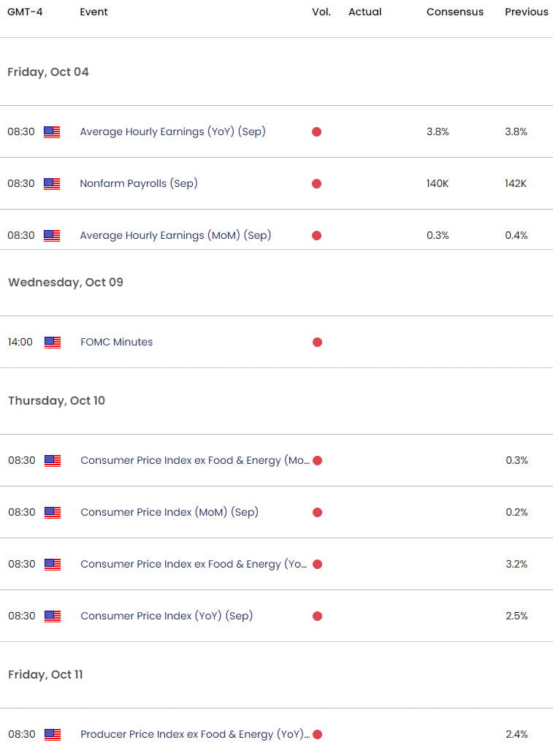This screenshot has height=756, width=553.
Task: Click the US flag beside Average Hourly Earnings (MoM)
Action: pos(52,236)
